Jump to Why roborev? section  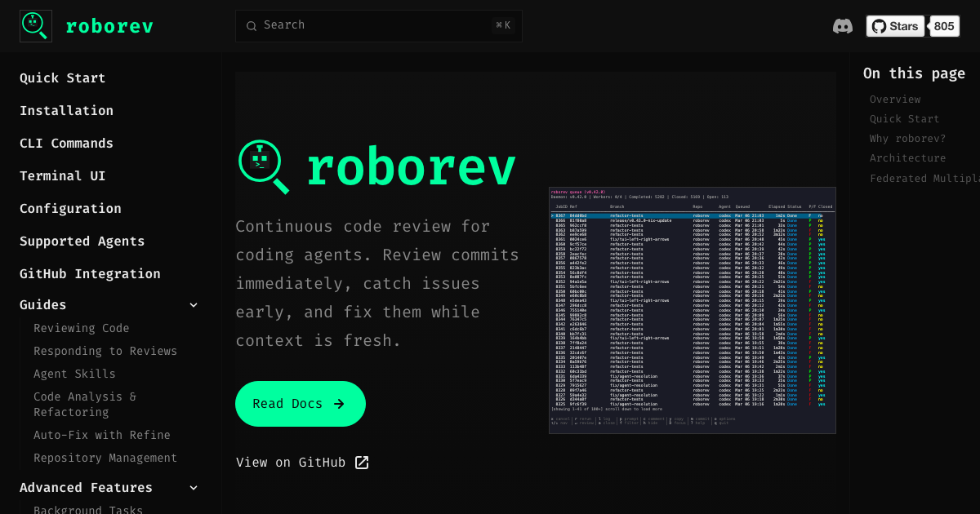coord(908,139)
